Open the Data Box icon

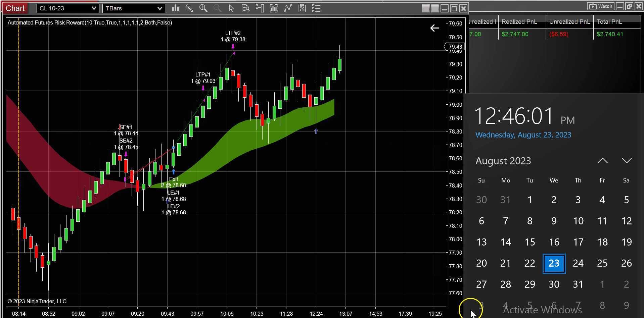pyautogui.click(x=245, y=8)
